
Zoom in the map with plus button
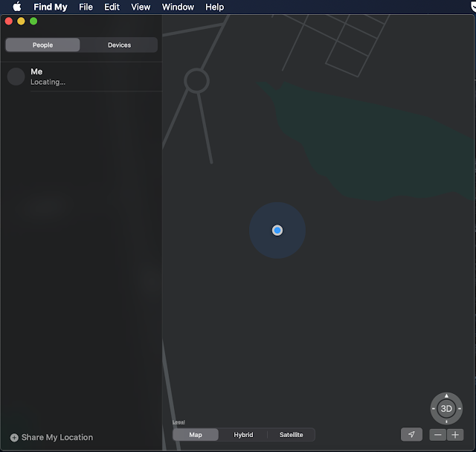coord(455,435)
